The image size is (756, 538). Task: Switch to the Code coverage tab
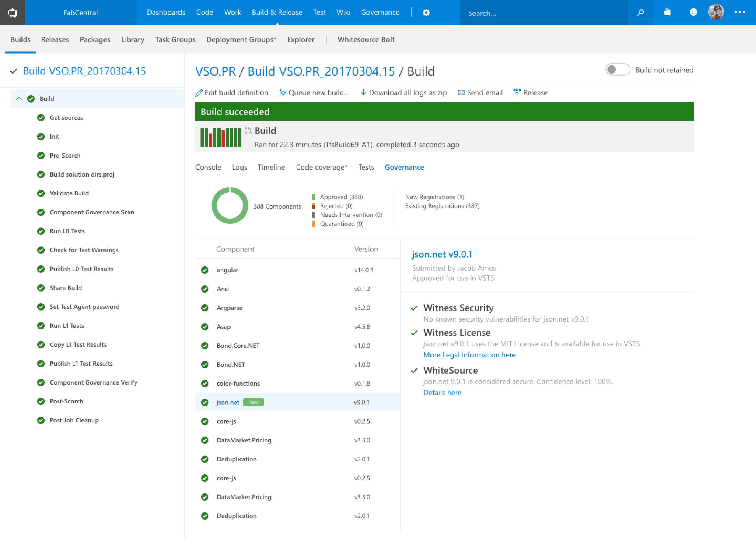pyautogui.click(x=321, y=167)
